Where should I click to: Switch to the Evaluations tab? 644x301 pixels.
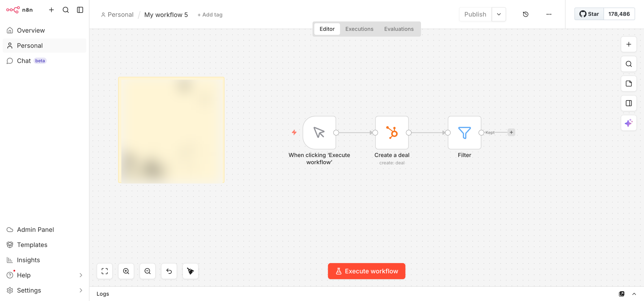399,29
